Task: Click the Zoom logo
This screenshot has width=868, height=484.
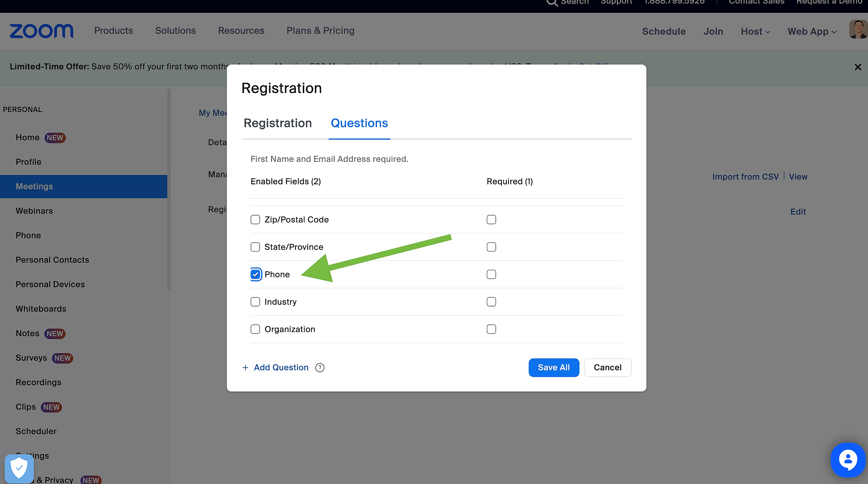Action: [x=41, y=31]
